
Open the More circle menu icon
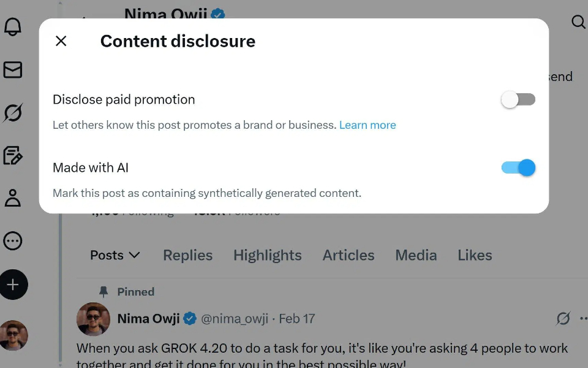[13, 241]
